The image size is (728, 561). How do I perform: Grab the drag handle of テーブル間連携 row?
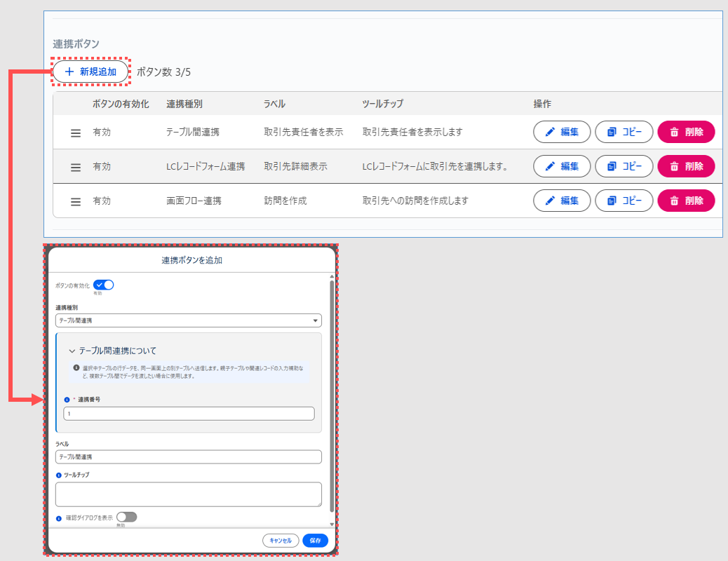(x=76, y=133)
